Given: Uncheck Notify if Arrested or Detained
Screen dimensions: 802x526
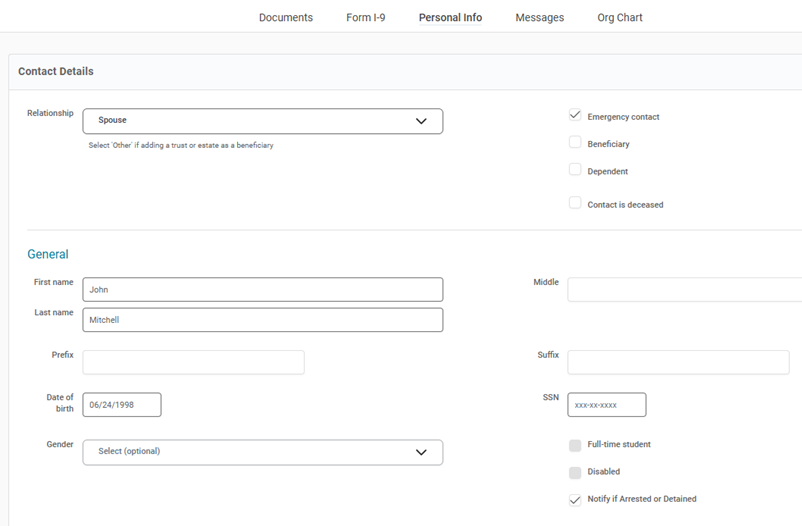Looking at the screenshot, I should coord(575,499).
